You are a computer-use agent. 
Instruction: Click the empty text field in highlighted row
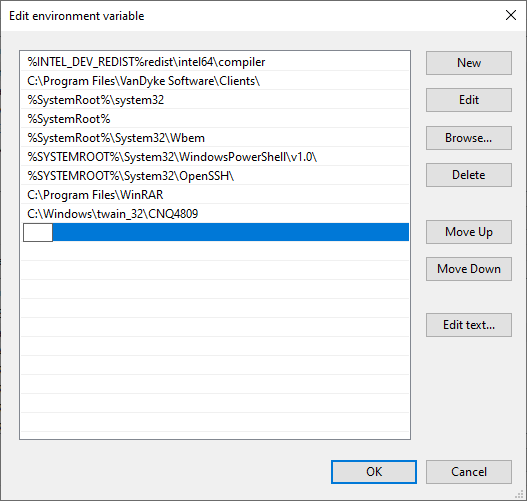point(38,232)
